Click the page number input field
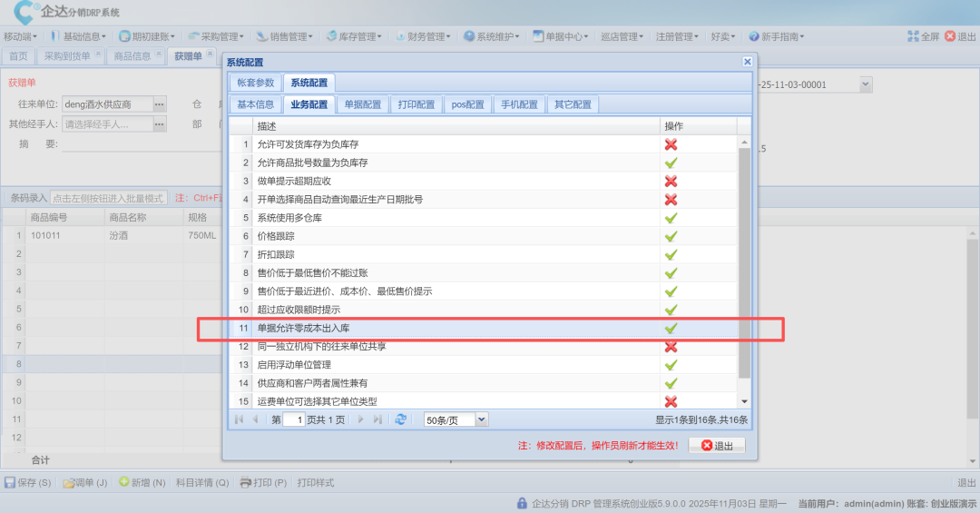 (294, 419)
